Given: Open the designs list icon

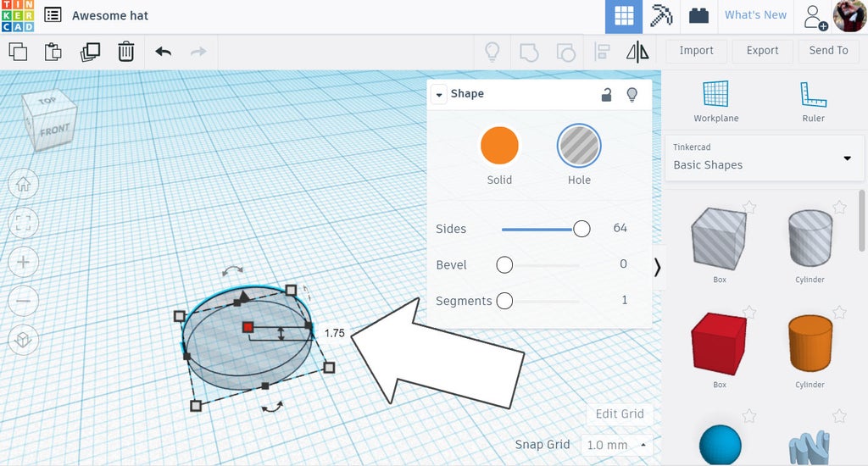Looking at the screenshot, I should (x=53, y=15).
